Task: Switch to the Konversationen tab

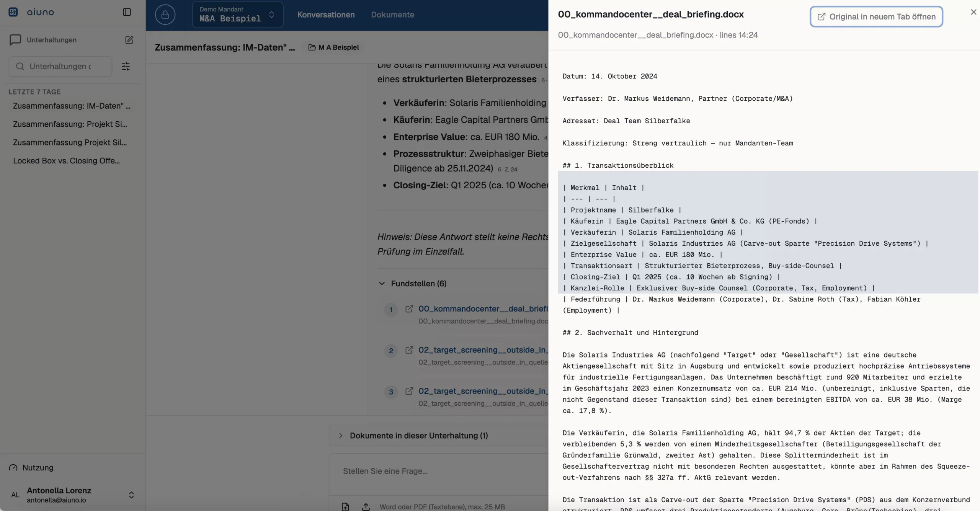Action: tap(326, 15)
